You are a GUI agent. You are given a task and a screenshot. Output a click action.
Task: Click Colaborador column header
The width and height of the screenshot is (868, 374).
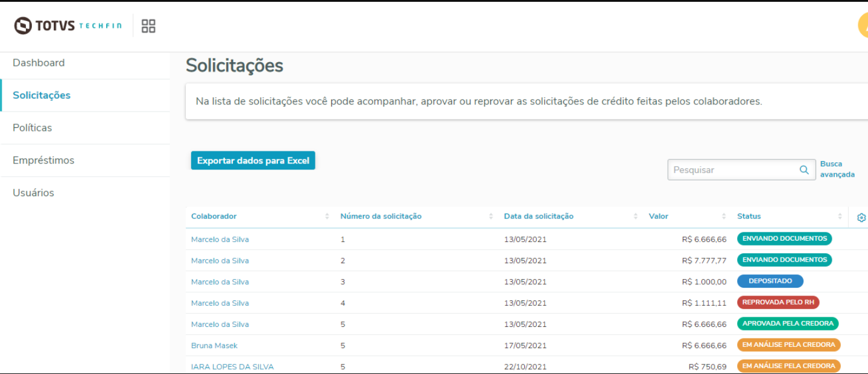[214, 217]
